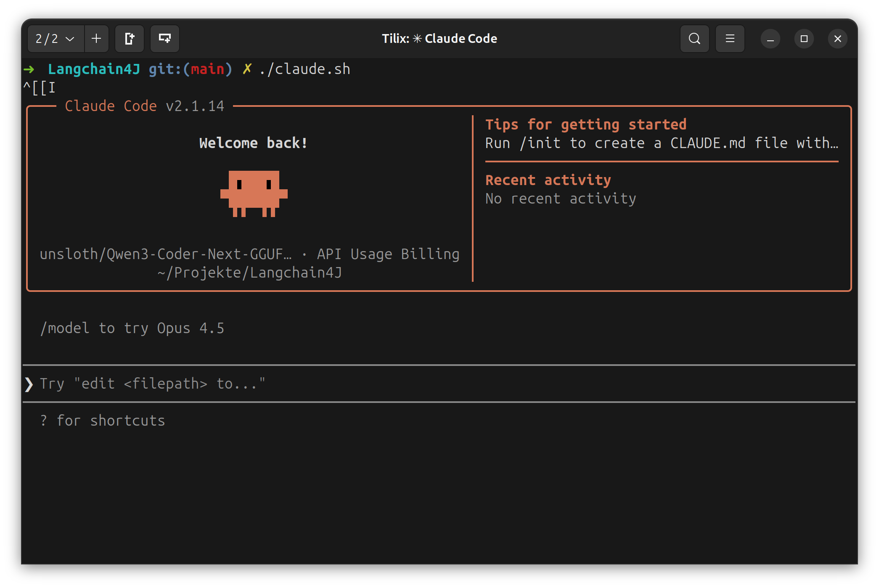Click the ~/Projekte/Langchain4J path text
Screen dimensions: 879x588
[x=249, y=273]
